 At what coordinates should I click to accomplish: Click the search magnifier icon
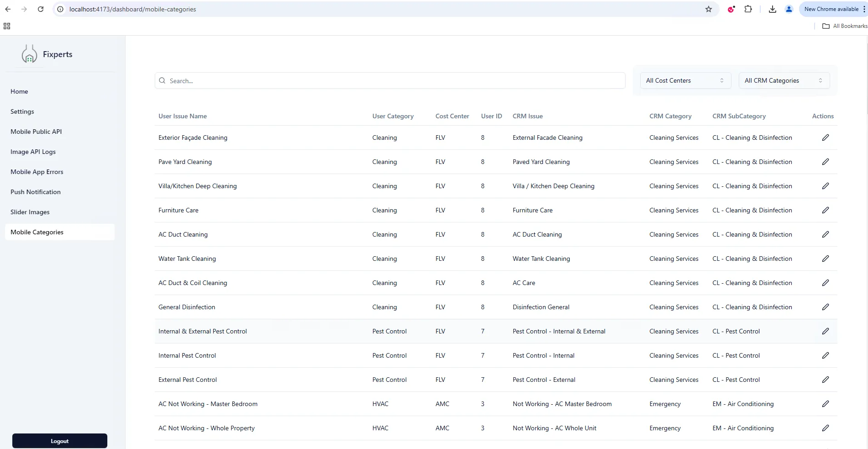pyautogui.click(x=162, y=80)
